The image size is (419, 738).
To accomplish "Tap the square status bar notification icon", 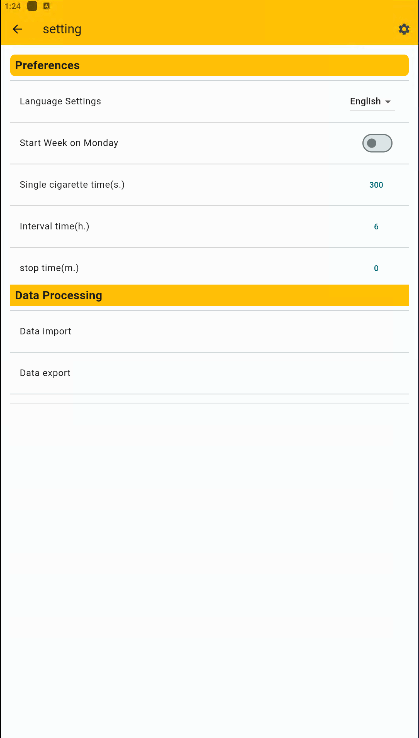I will coord(32,6).
